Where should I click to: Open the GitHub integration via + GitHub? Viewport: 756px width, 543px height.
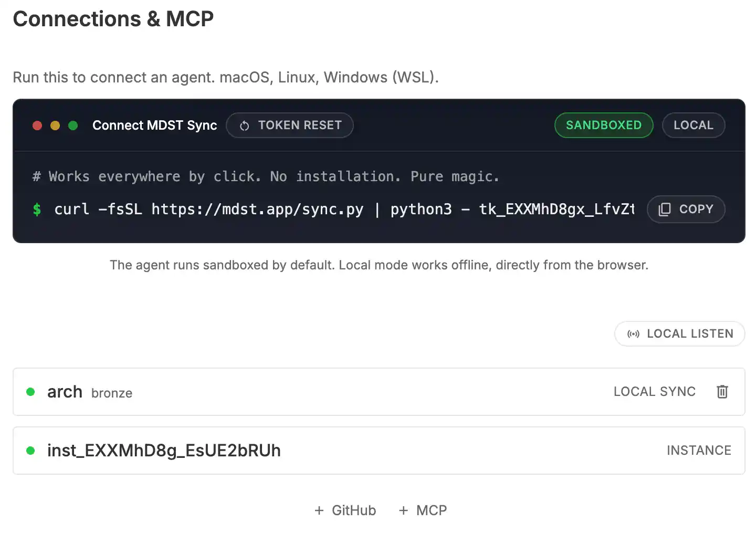point(345,510)
